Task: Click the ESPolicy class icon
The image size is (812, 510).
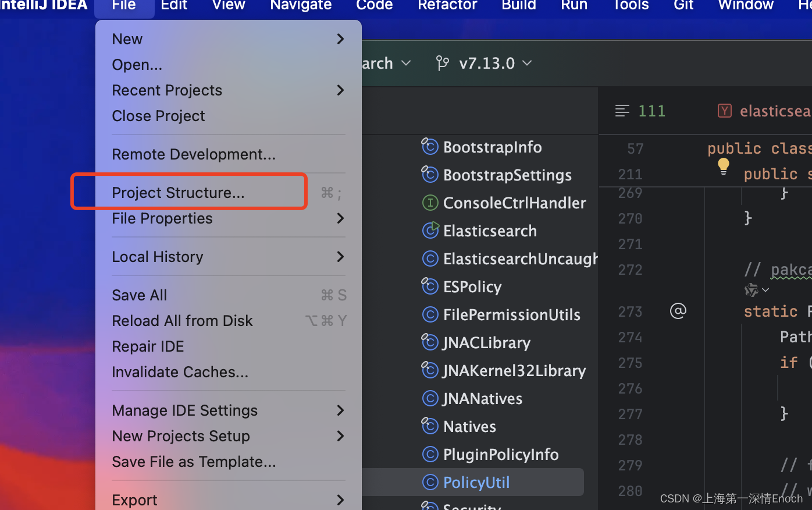Action: coord(429,286)
